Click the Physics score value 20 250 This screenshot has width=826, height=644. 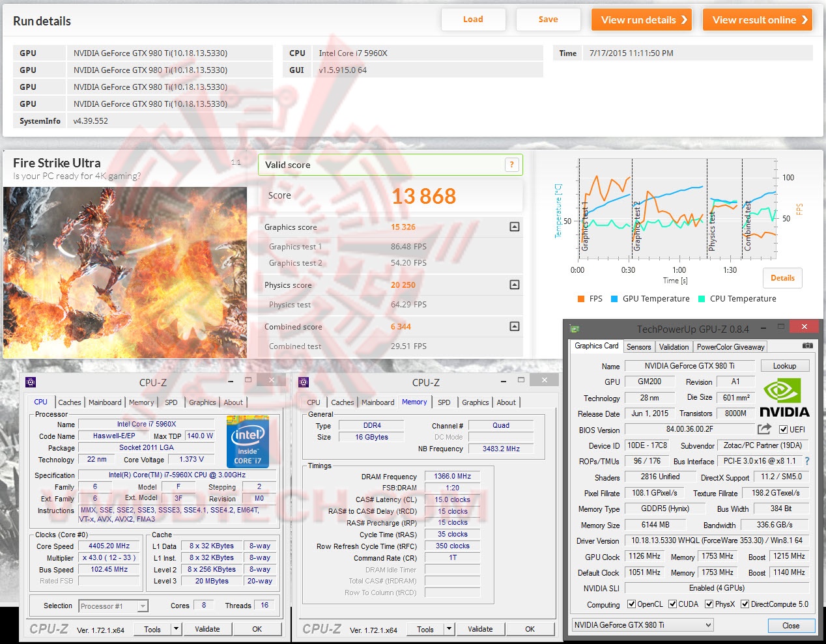pyautogui.click(x=403, y=285)
